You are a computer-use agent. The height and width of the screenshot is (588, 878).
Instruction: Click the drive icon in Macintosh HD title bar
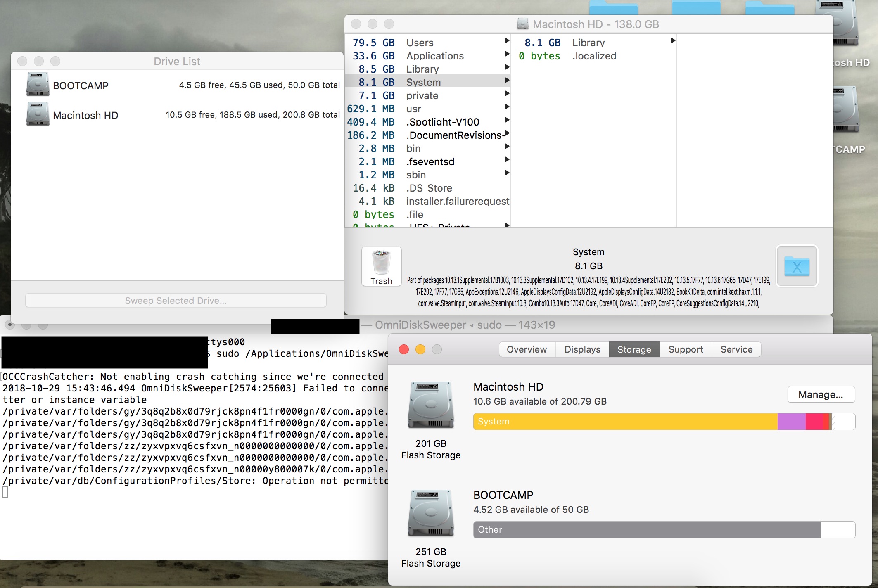(522, 24)
